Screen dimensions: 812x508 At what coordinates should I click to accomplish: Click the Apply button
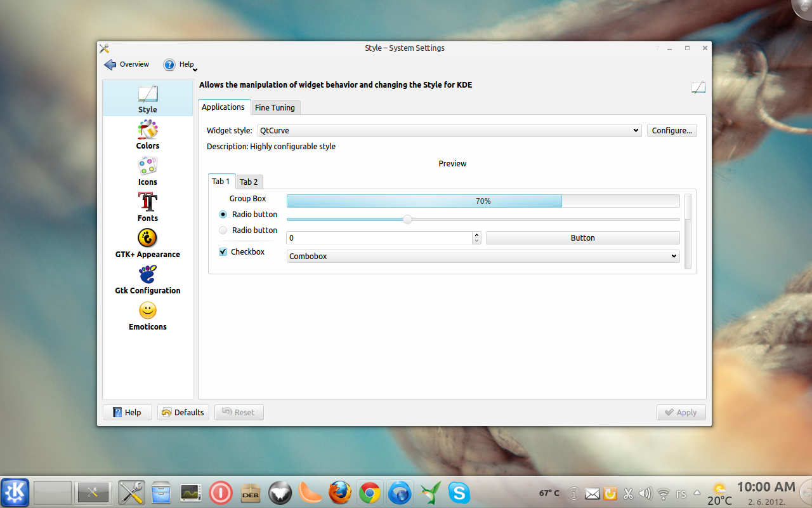(681, 412)
